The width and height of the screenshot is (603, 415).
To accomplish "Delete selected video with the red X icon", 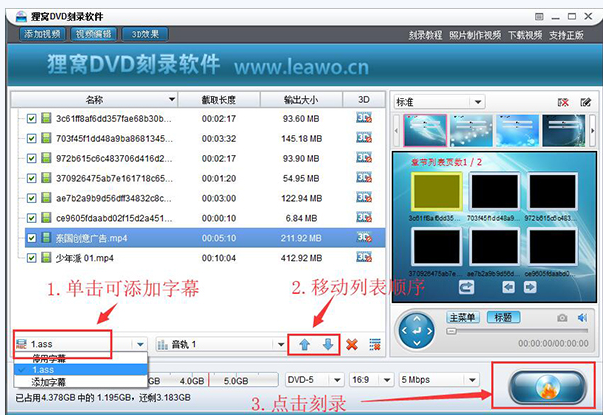I will (x=352, y=344).
